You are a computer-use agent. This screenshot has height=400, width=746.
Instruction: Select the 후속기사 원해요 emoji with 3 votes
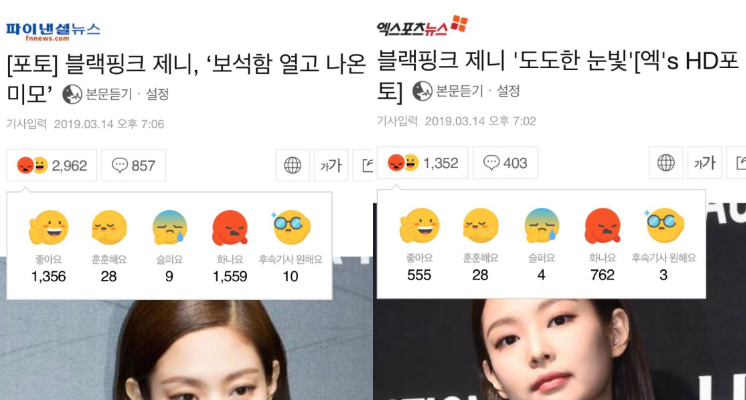664,225
